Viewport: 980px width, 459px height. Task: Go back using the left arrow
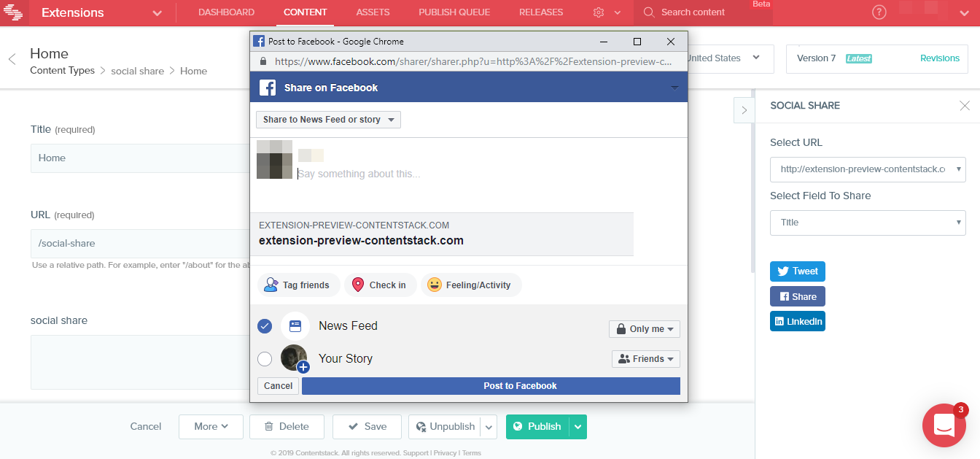click(12, 60)
